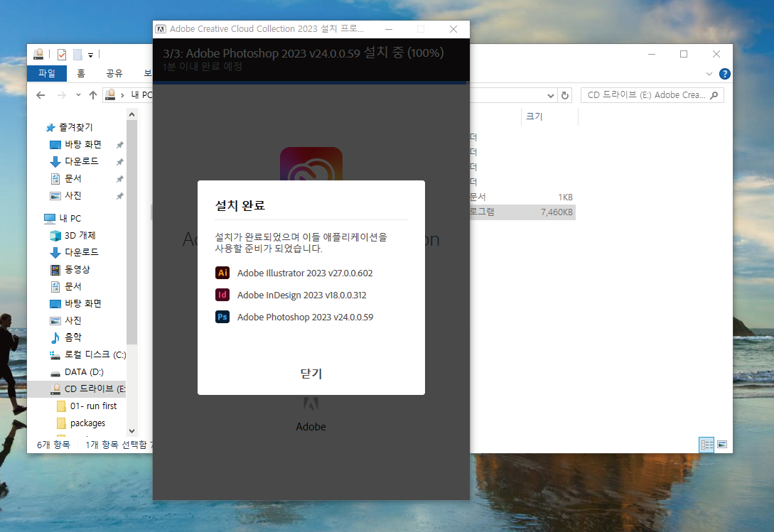Click the search box for CD 드라이브 (E:)
Image resolution: width=774 pixels, height=532 pixels.
[652, 94]
